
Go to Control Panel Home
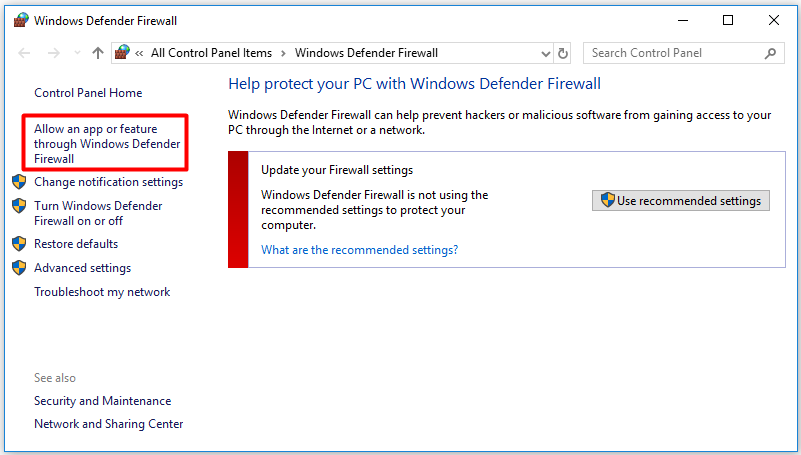click(88, 93)
